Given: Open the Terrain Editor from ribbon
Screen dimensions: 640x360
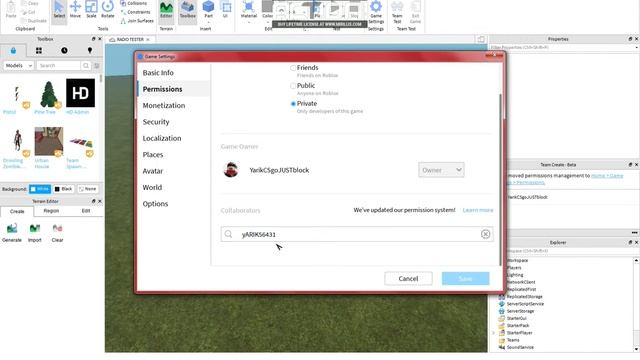Looking at the screenshot, I should coord(166,10).
